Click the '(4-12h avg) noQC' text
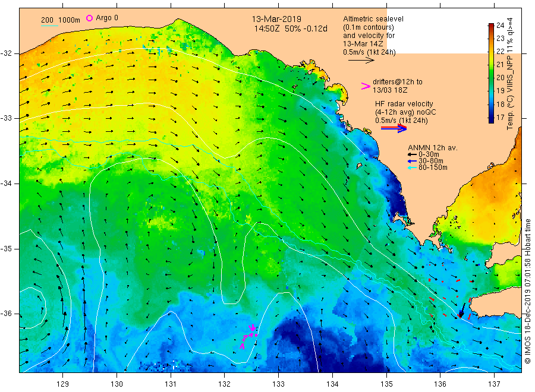This screenshot has width=535, height=392. coord(405,112)
